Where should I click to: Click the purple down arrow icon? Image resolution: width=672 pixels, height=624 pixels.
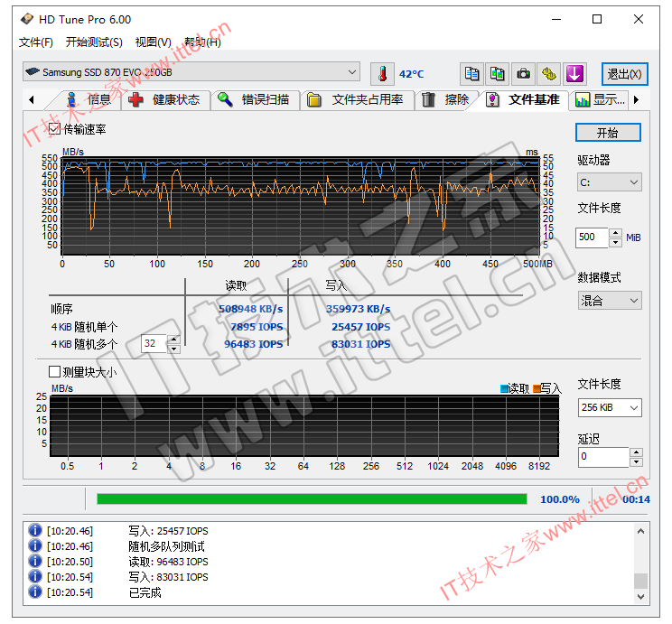pos(575,73)
